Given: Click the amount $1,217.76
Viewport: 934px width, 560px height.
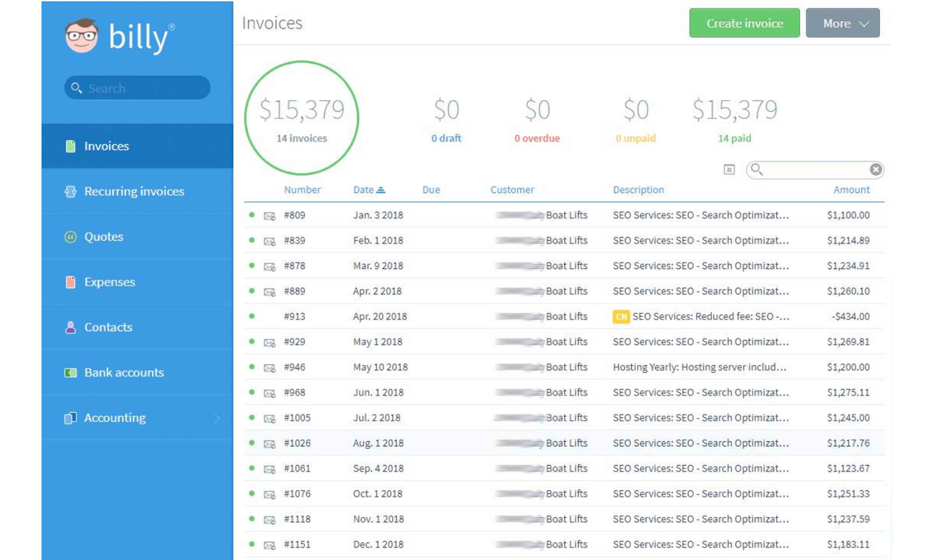Looking at the screenshot, I should pos(848,443).
